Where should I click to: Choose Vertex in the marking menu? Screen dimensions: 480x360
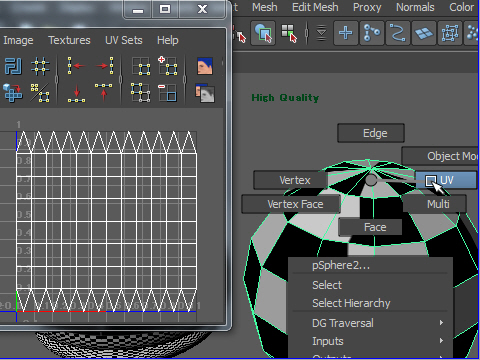click(290, 180)
